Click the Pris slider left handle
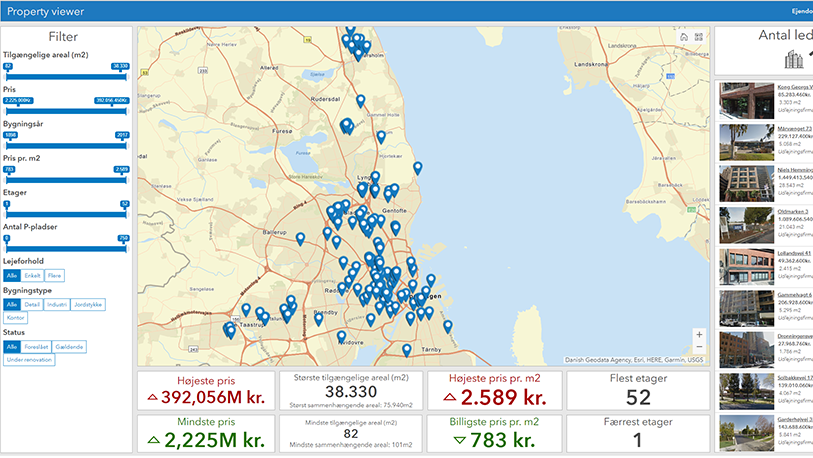 [8, 108]
